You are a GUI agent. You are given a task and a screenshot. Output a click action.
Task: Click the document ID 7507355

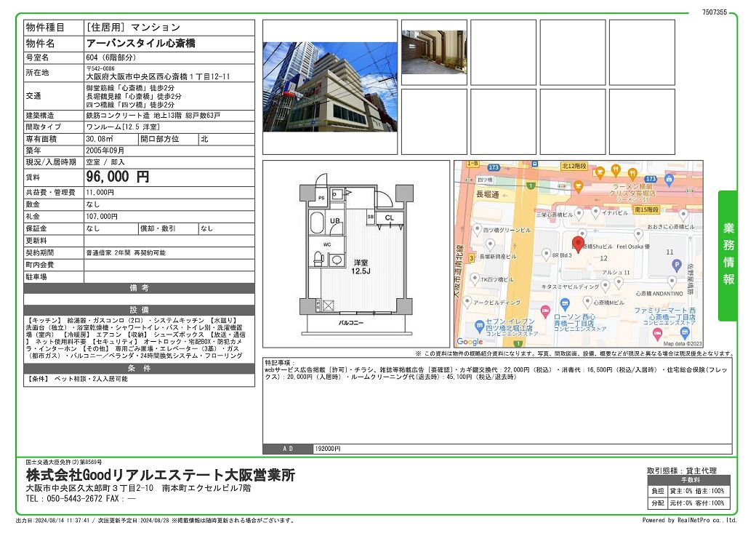coord(714,12)
